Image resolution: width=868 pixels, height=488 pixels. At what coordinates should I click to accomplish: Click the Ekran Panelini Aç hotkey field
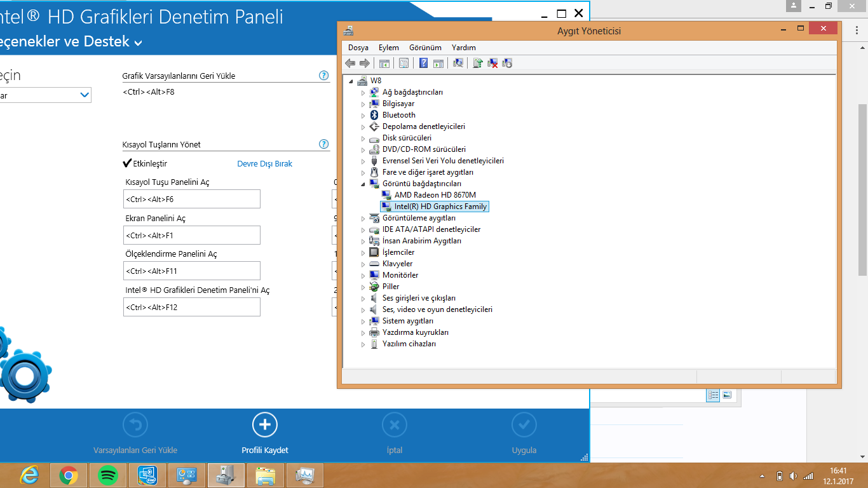click(x=192, y=235)
